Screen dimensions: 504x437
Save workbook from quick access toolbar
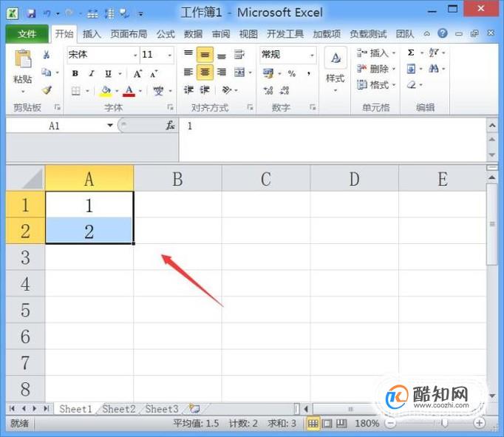(x=32, y=13)
